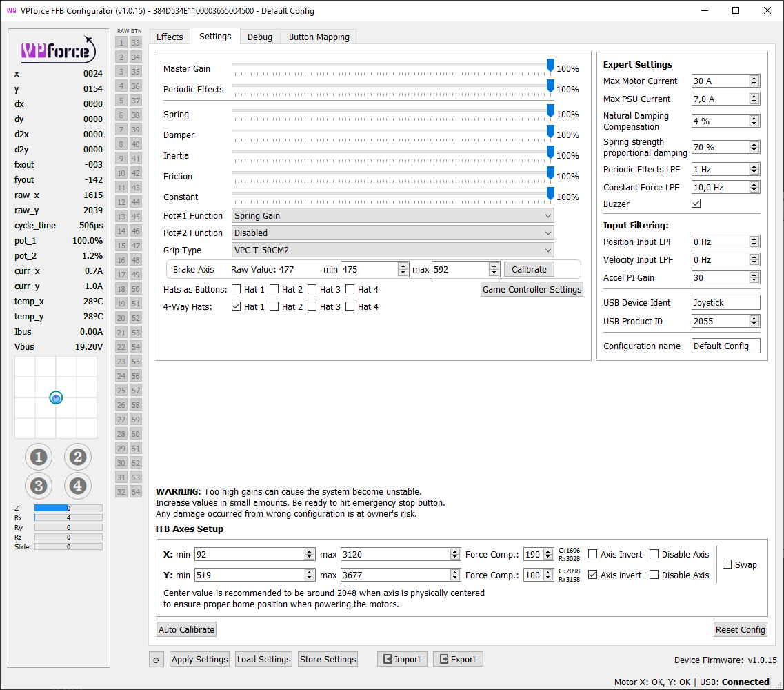
Task: Open the Grip Type dropdown
Action: [391, 250]
